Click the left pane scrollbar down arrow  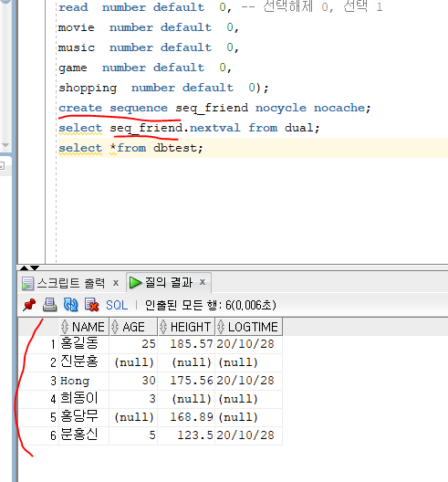(x=5, y=145)
